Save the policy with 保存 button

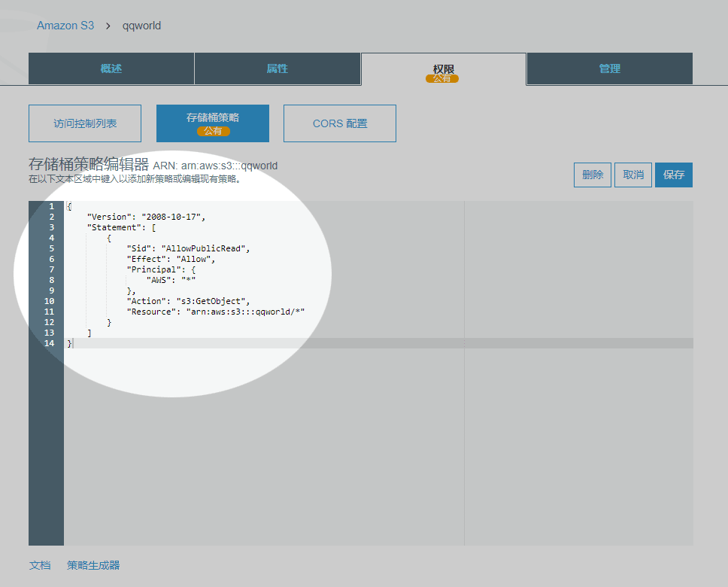[x=674, y=175]
